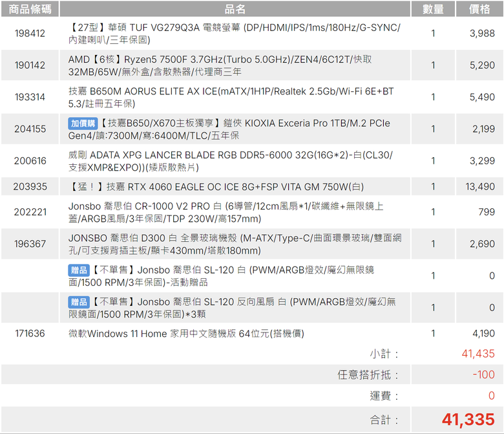Click the price 0 of SL-120 反向風扇 row
504x434 pixels.
[492, 307]
